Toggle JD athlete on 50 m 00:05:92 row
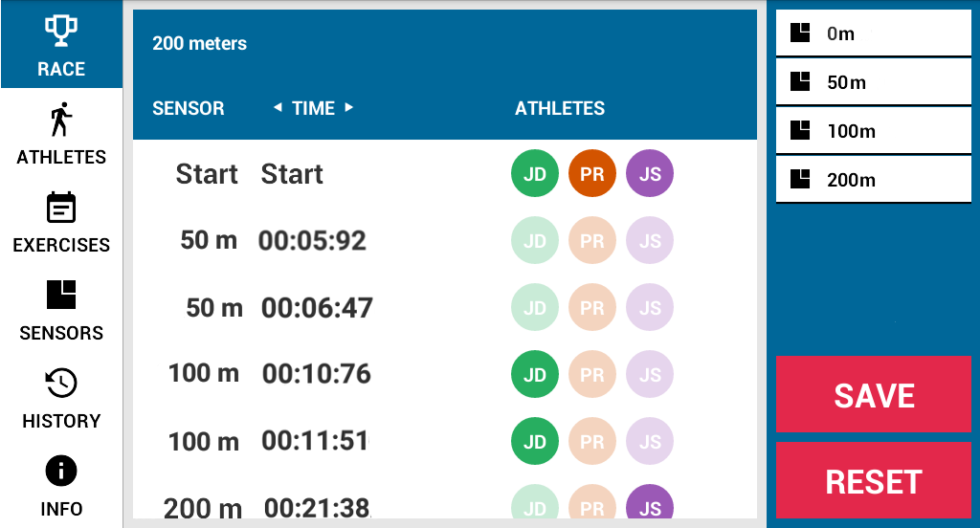Image resolution: width=980 pixels, height=528 pixels. pyautogui.click(x=534, y=241)
